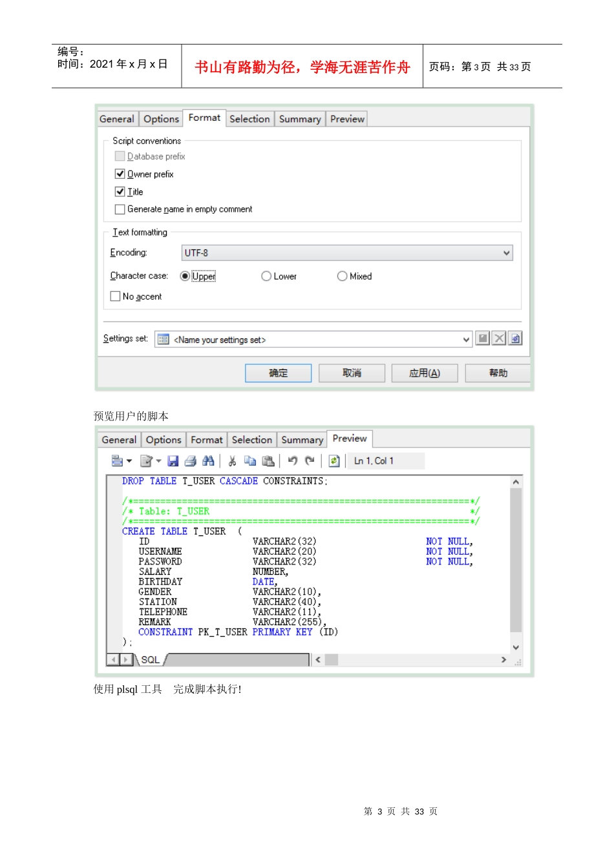Click General tab in the preview dialog
The image size is (614, 868).
[x=120, y=440]
